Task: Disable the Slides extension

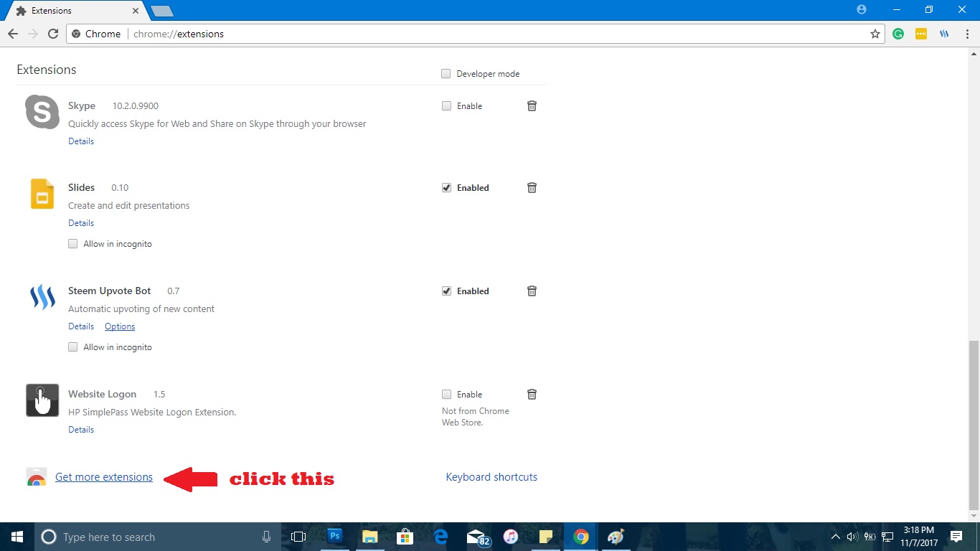Action: [x=446, y=187]
